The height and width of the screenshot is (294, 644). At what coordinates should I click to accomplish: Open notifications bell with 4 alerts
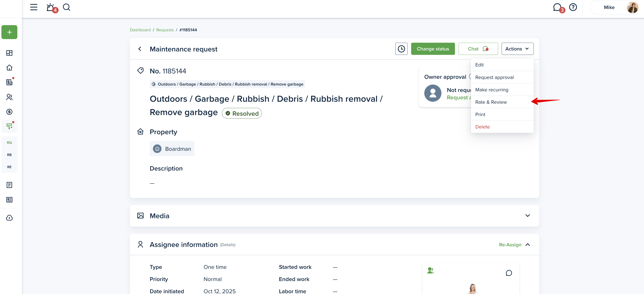pos(50,7)
